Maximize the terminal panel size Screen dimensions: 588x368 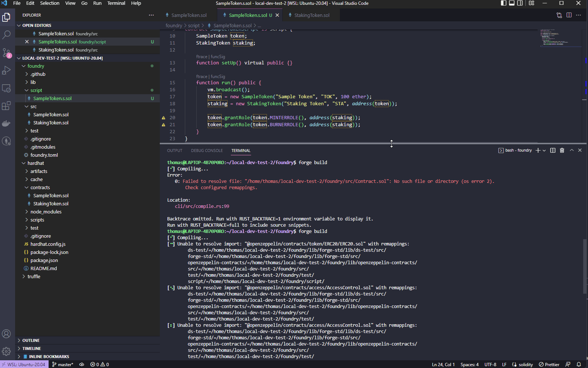[572, 150]
